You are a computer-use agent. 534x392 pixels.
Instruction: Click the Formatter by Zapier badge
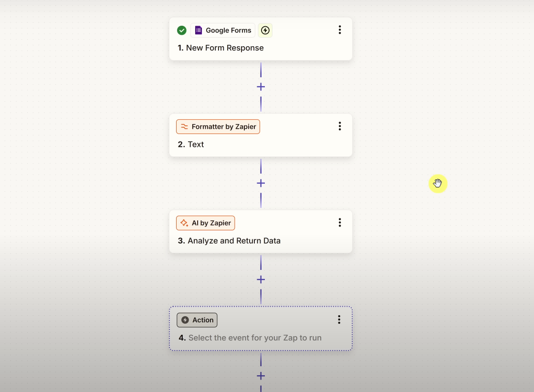tap(218, 126)
